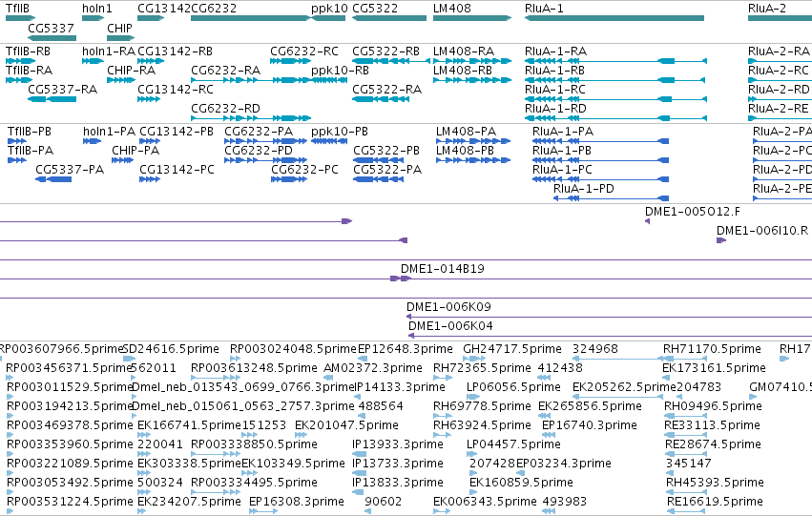The height and width of the screenshot is (516, 812).
Task: Select transcript LM408-RA
Action: (472, 61)
